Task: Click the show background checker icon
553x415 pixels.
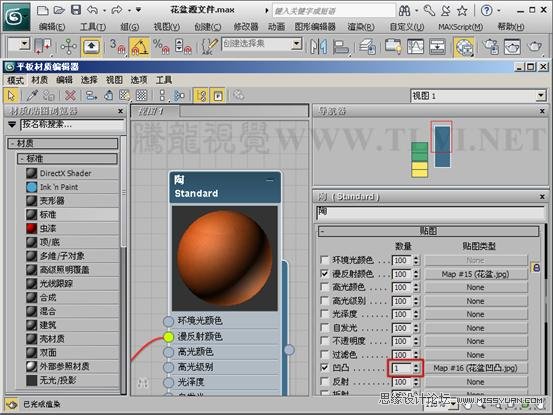Action: [x=141, y=96]
